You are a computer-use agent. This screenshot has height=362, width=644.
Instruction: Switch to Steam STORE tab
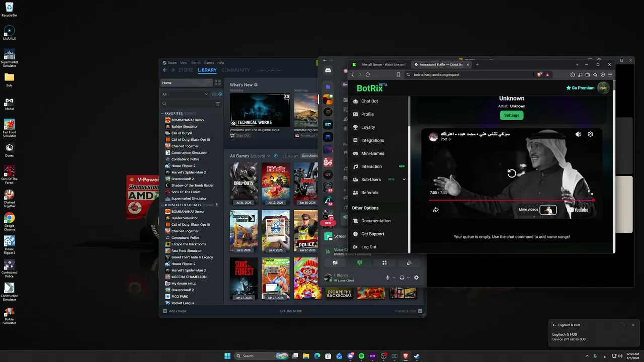pos(185,70)
